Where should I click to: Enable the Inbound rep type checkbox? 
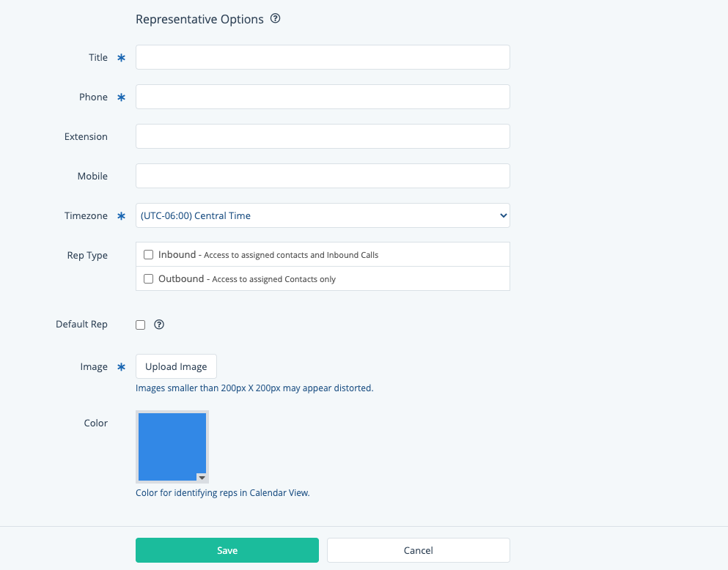tap(149, 255)
